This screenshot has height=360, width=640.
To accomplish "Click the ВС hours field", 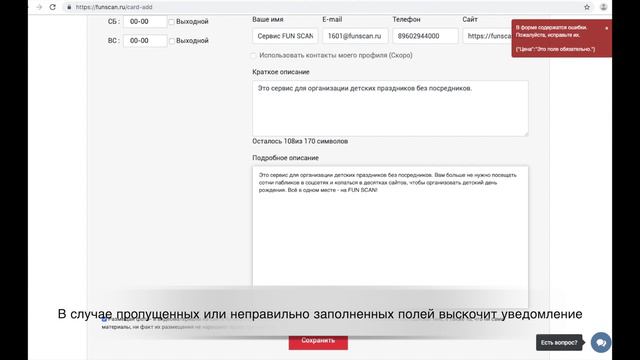I will 145,41.
